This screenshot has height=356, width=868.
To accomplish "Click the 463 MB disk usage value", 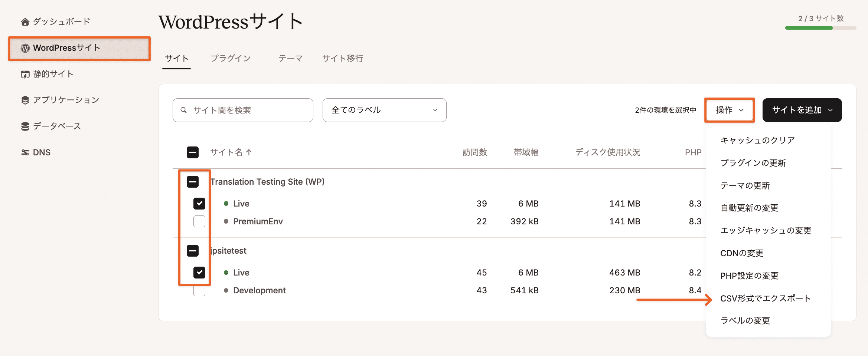I will 625,273.
